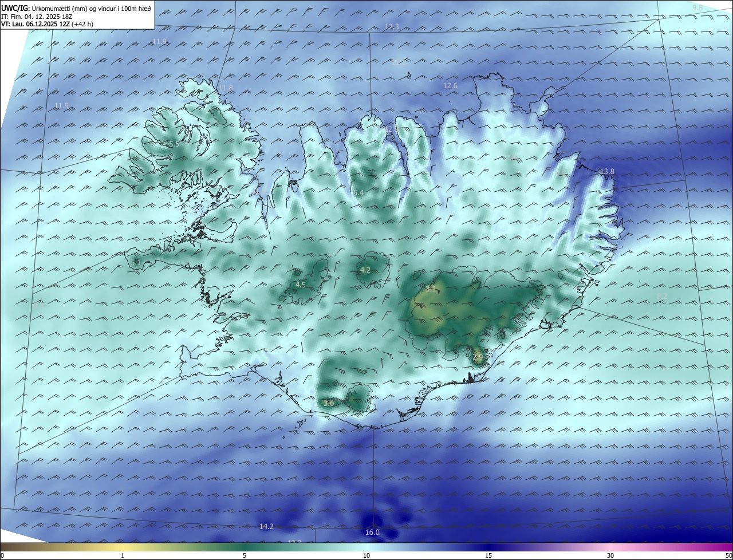Screen dimensions: 733x560
Task: Select the valid time "VT: Lau. 06.12.2025 12Z"
Action: coord(35,24)
